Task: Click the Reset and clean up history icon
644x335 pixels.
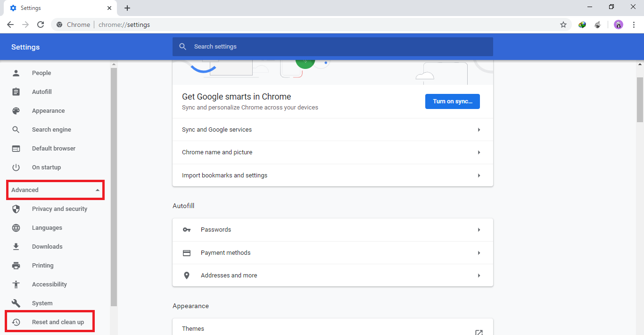Action: 16,322
